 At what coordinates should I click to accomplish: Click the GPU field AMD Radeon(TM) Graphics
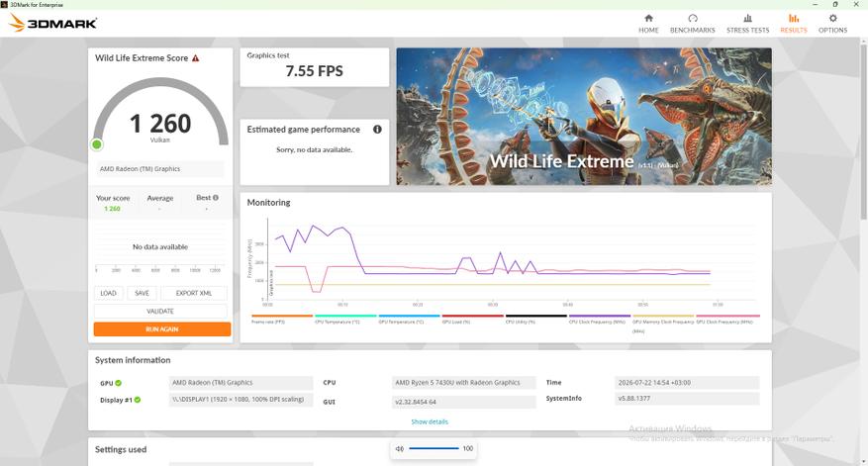tap(241, 383)
